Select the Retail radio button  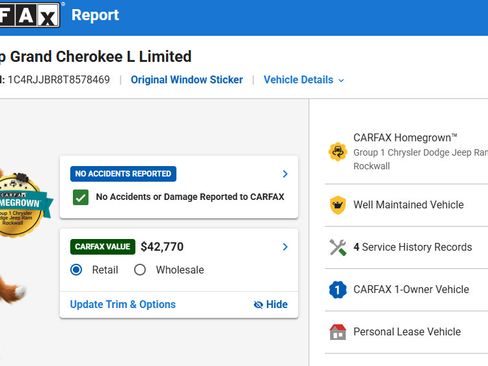(x=76, y=270)
